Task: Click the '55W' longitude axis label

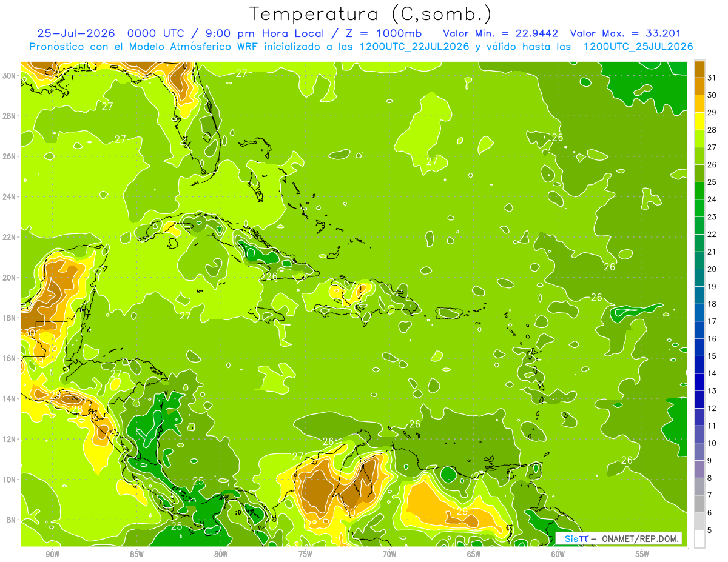Action: coord(642,554)
